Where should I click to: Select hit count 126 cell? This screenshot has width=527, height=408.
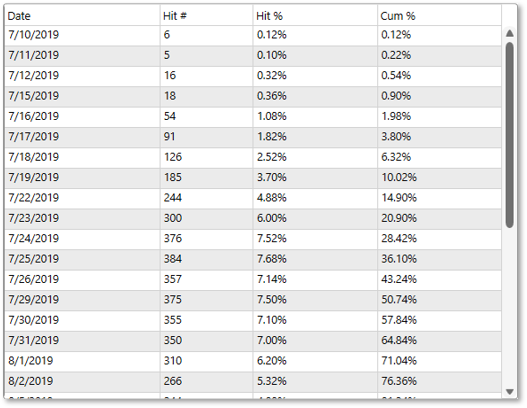click(x=206, y=157)
